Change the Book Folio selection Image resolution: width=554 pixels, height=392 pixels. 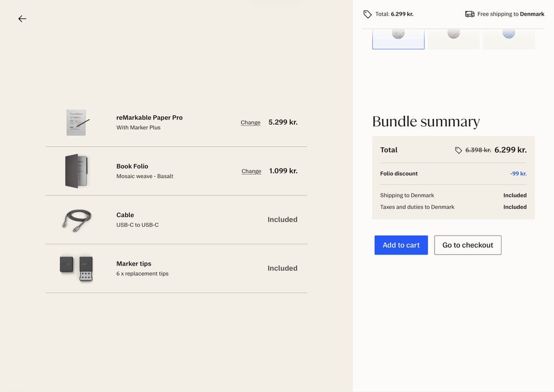(x=251, y=171)
